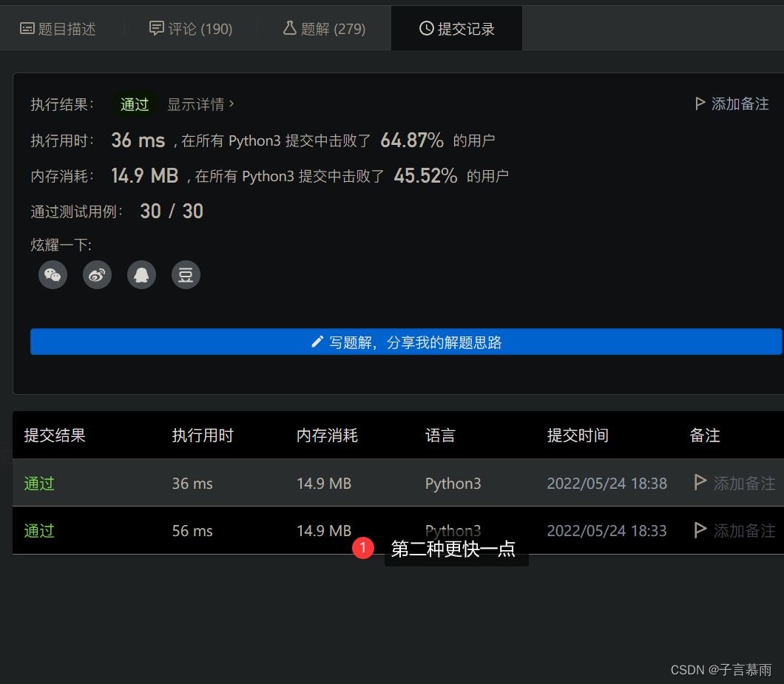Share result via Weibo icon
The width and height of the screenshot is (784, 684).
pos(97,274)
